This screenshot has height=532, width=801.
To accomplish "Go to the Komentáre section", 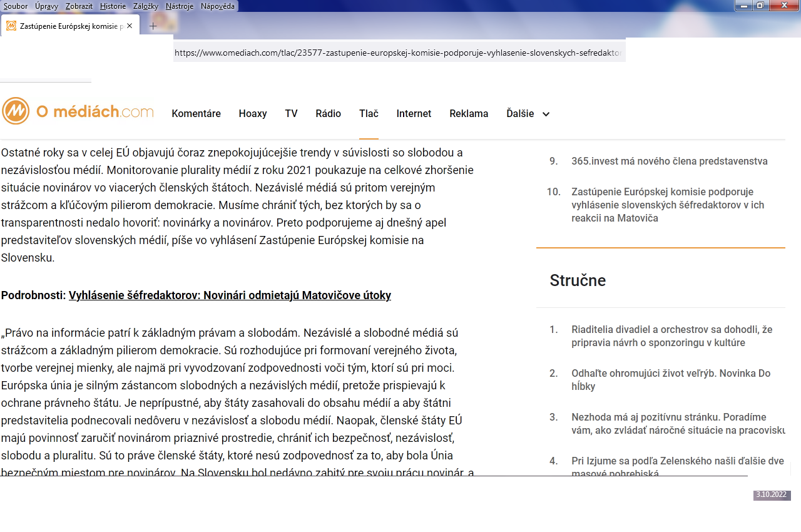I will pyautogui.click(x=196, y=114).
